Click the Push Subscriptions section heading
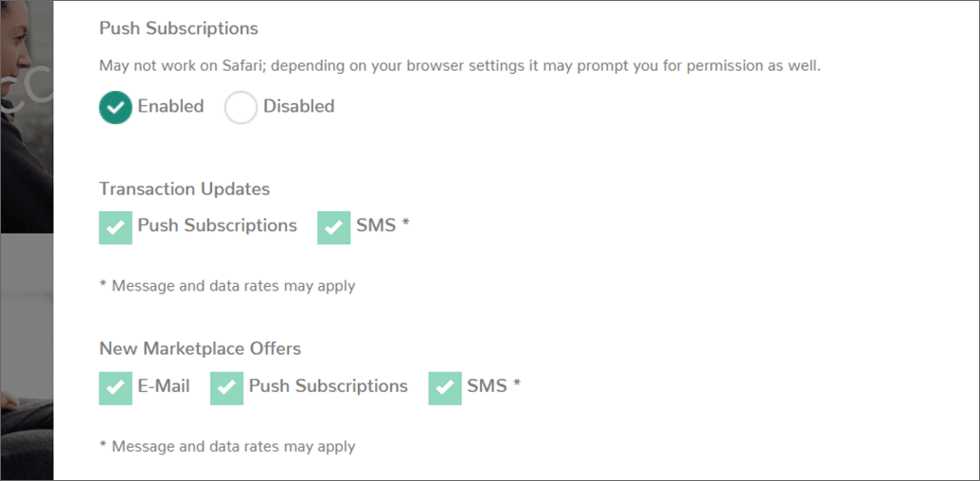This screenshot has width=980, height=481. [x=179, y=28]
